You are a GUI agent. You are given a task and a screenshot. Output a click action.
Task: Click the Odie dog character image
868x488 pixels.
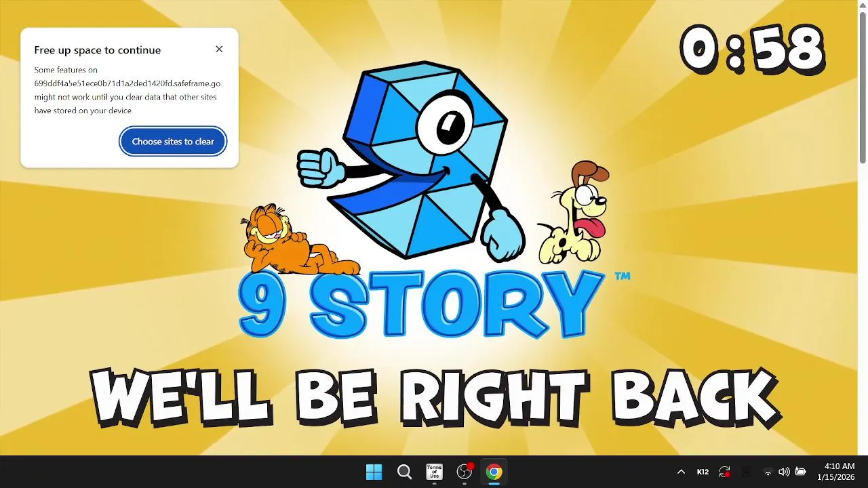574,212
